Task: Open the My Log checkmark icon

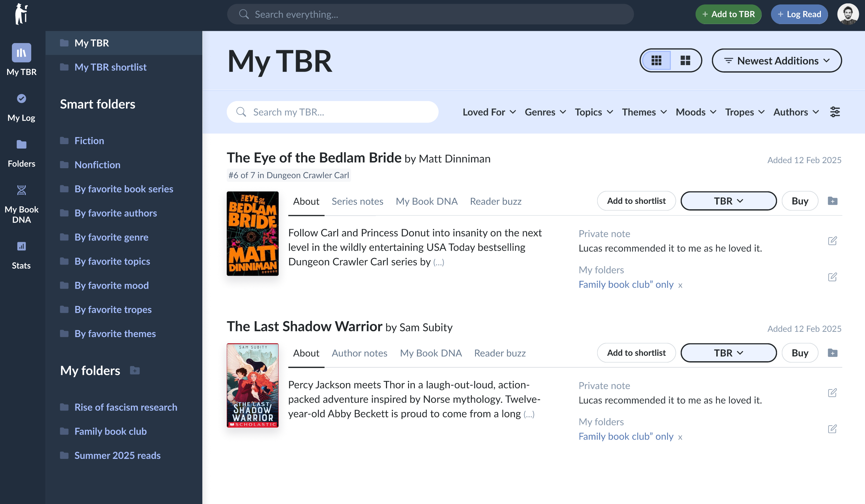Action: click(x=21, y=99)
